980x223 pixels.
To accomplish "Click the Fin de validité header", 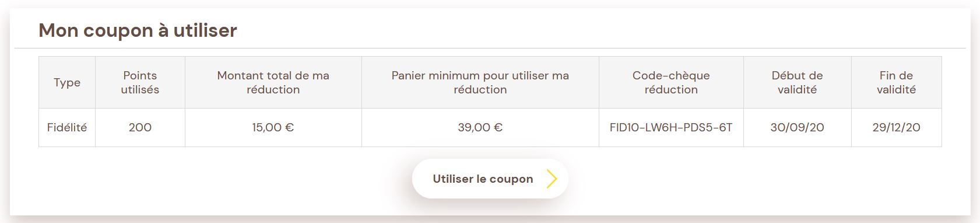I will [x=897, y=82].
